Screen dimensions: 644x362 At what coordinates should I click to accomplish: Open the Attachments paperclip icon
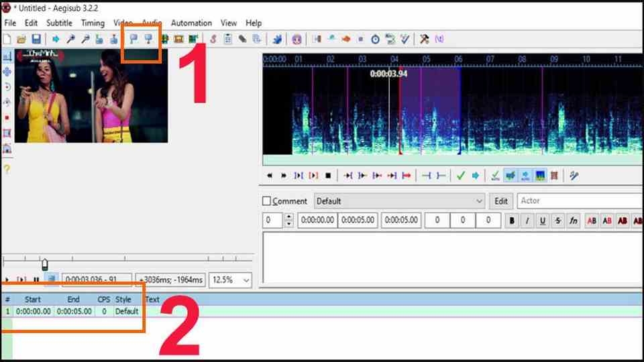(242, 40)
